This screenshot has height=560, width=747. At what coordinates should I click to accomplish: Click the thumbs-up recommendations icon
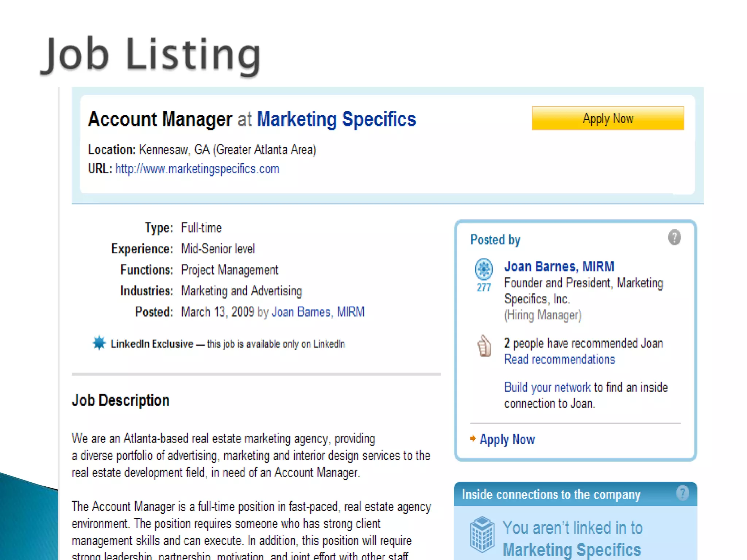coord(484,346)
